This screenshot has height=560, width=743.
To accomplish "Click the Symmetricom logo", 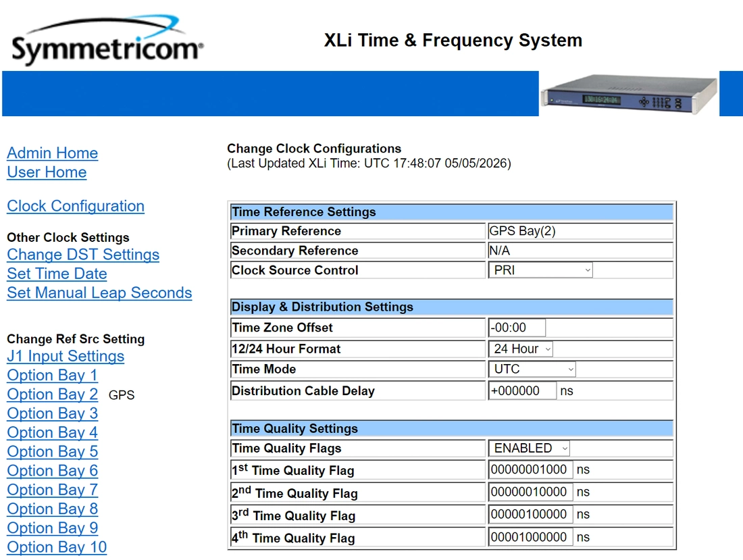I will click(x=107, y=41).
